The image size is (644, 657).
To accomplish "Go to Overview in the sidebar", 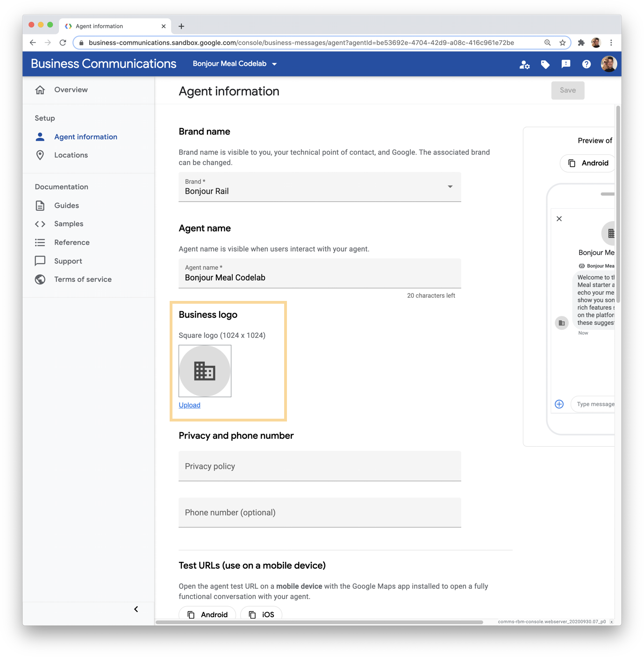I will (71, 90).
